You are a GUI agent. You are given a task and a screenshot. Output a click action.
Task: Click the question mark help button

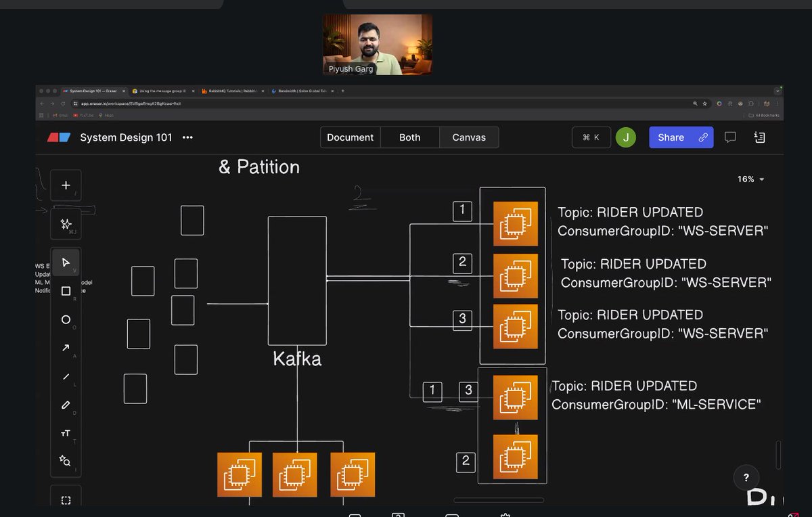746,477
